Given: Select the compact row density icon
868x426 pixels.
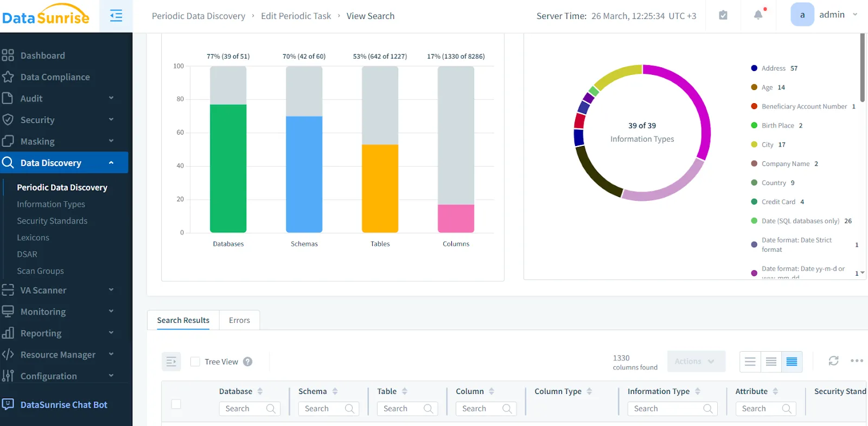Looking at the screenshot, I should (x=792, y=361).
